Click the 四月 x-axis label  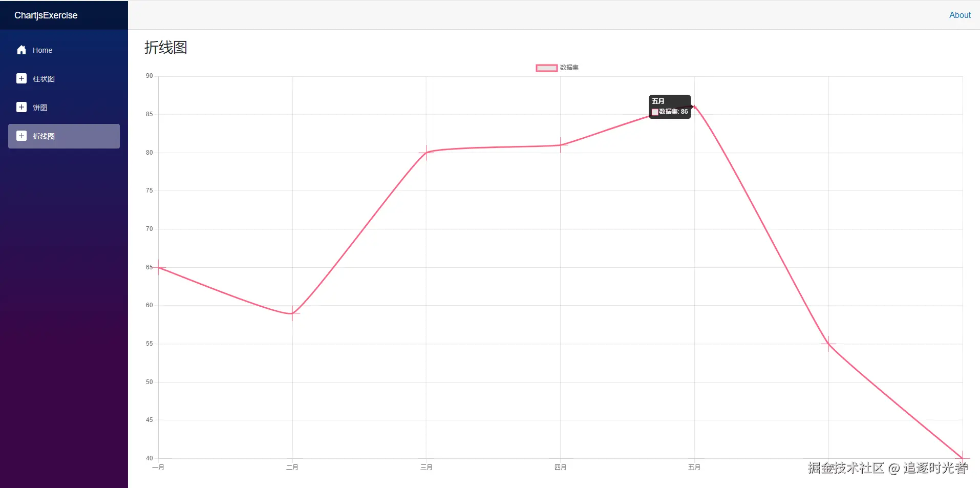[x=560, y=467]
